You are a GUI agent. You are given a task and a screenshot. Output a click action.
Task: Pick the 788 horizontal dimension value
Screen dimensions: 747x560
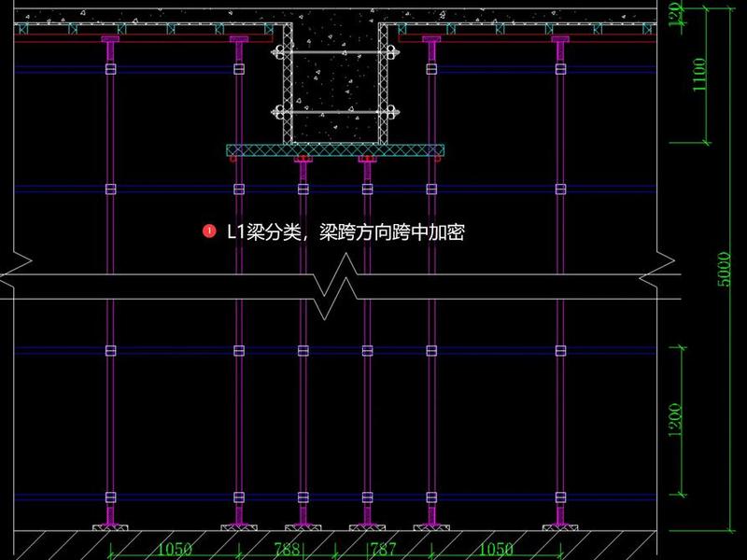click(287, 549)
